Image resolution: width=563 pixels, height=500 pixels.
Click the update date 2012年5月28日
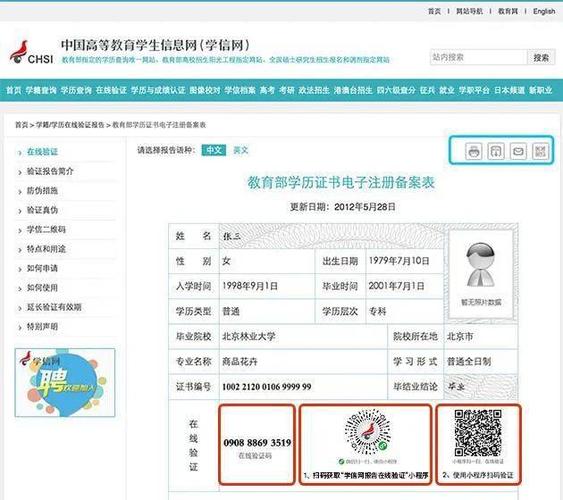tap(365, 207)
